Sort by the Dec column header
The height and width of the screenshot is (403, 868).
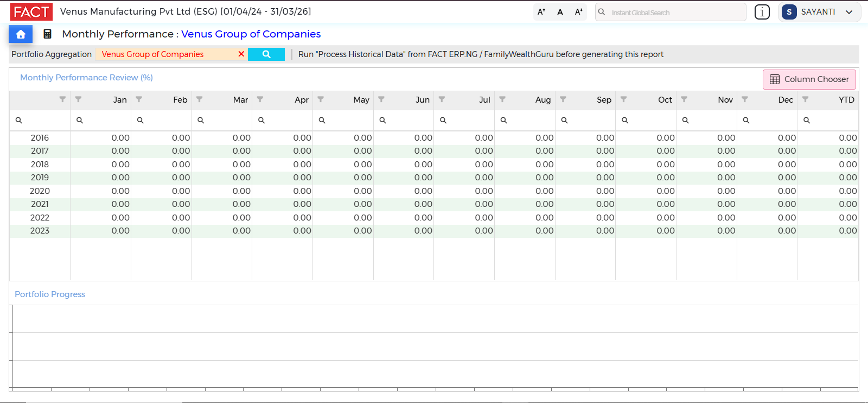click(786, 100)
